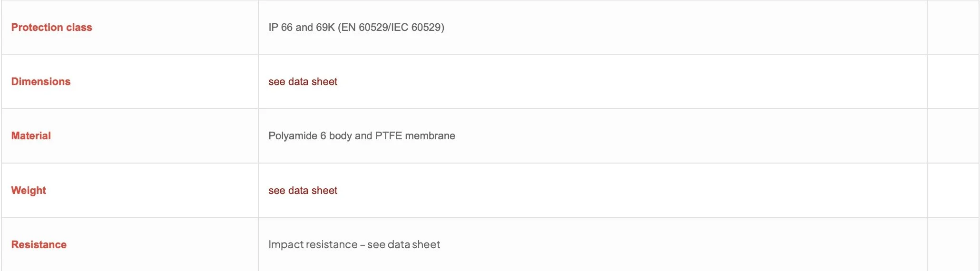Select the Resistance row label
The height and width of the screenshot is (271, 980).
(39, 245)
